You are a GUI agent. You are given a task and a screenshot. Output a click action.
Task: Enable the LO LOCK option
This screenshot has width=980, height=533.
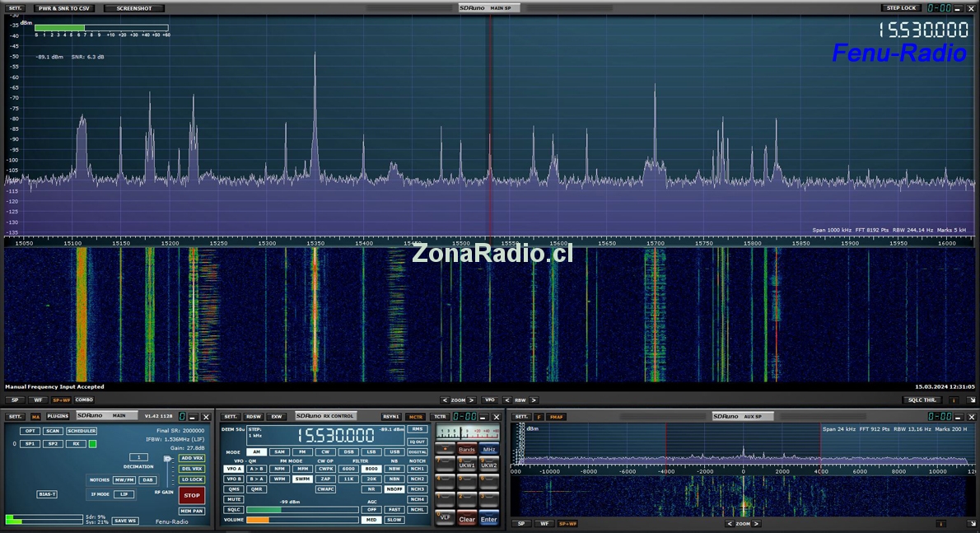point(192,479)
